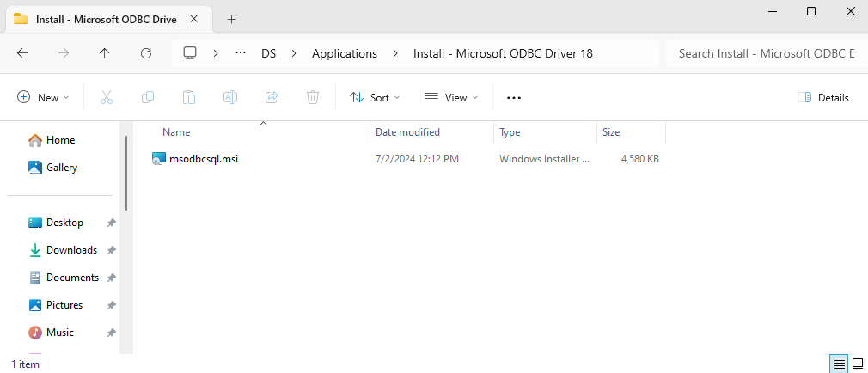The image size is (868, 373).
Task: Click the Delete trash icon
Action: pyautogui.click(x=313, y=97)
